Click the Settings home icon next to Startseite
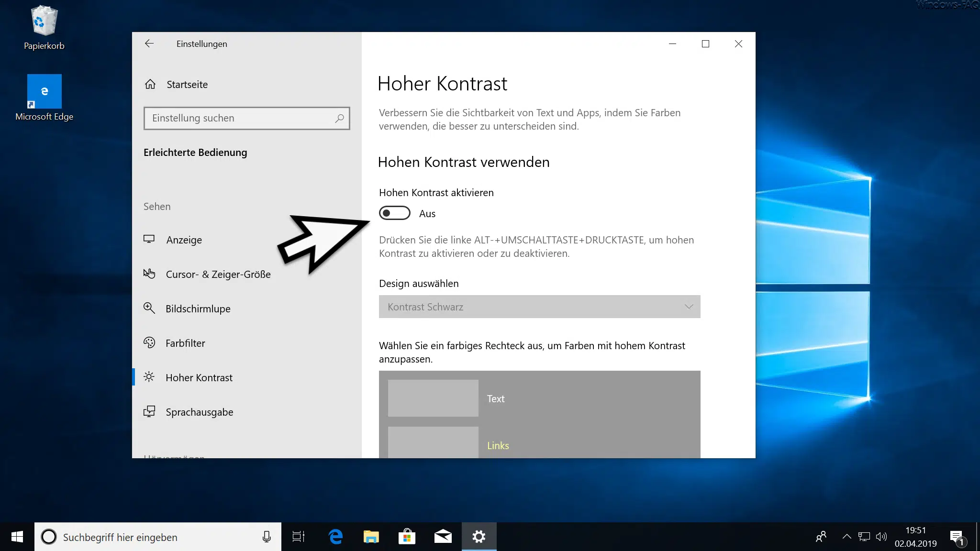 [x=150, y=84]
